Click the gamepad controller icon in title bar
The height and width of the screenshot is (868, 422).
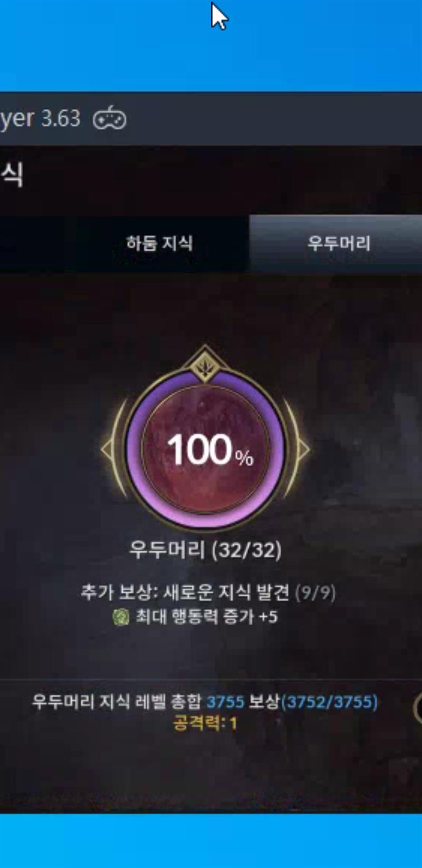110,118
